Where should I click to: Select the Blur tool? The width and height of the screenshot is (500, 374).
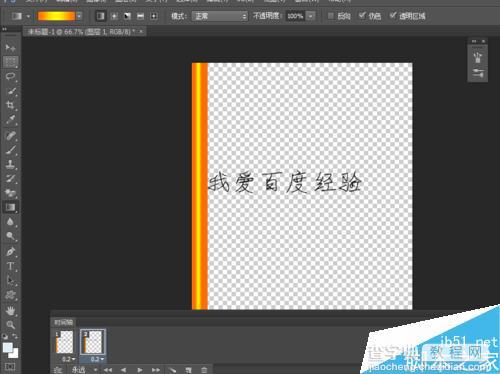click(x=10, y=222)
